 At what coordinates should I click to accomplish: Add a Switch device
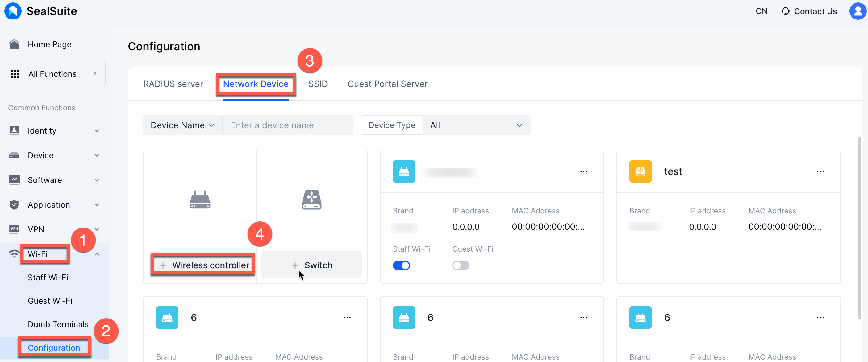pyautogui.click(x=312, y=265)
